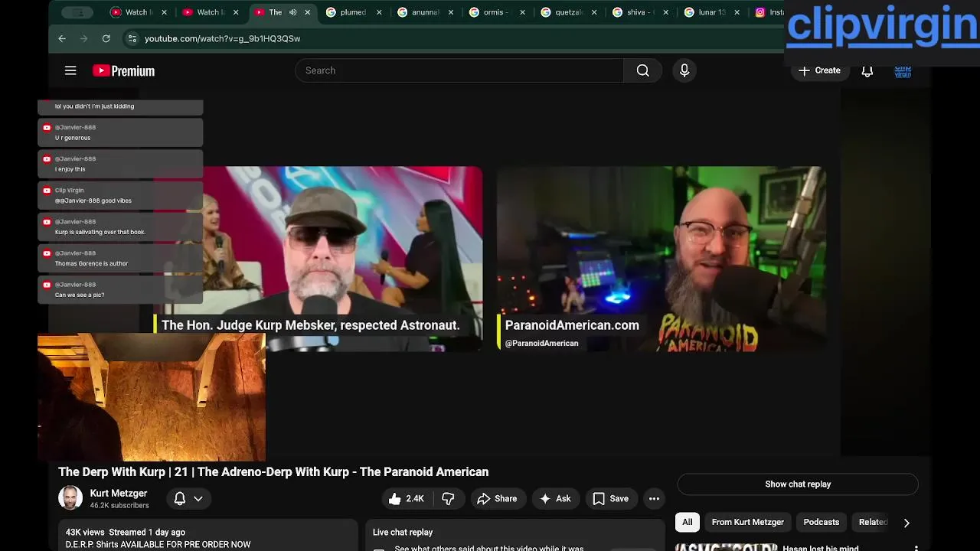Select the From Kurt Metzger chip
The width and height of the screenshot is (980, 551).
747,523
